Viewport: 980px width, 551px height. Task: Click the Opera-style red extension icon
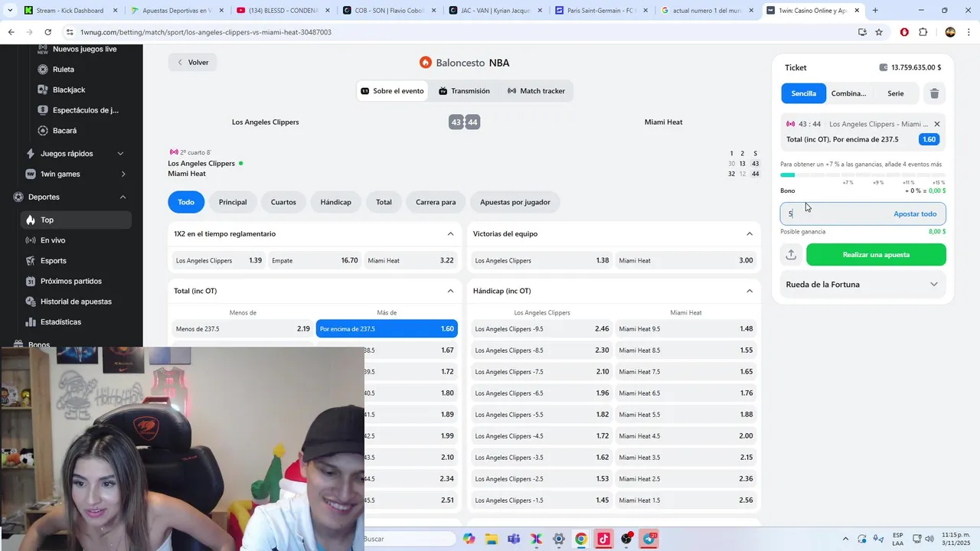904,32
